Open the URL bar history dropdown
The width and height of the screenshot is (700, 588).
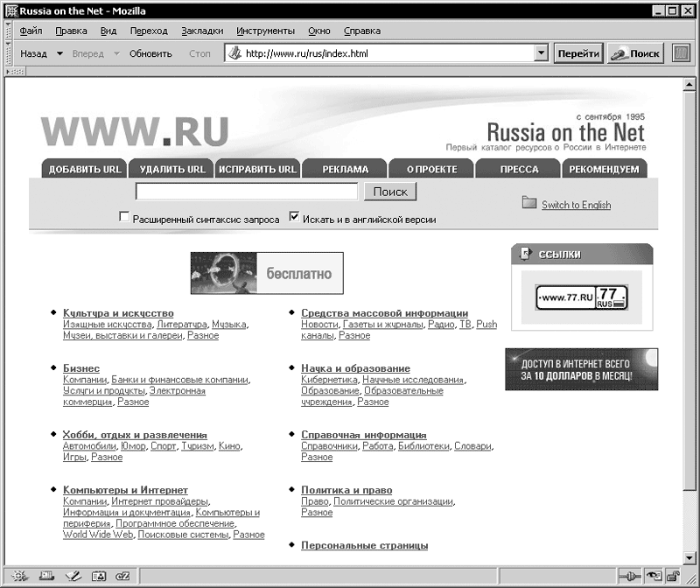pyautogui.click(x=541, y=53)
